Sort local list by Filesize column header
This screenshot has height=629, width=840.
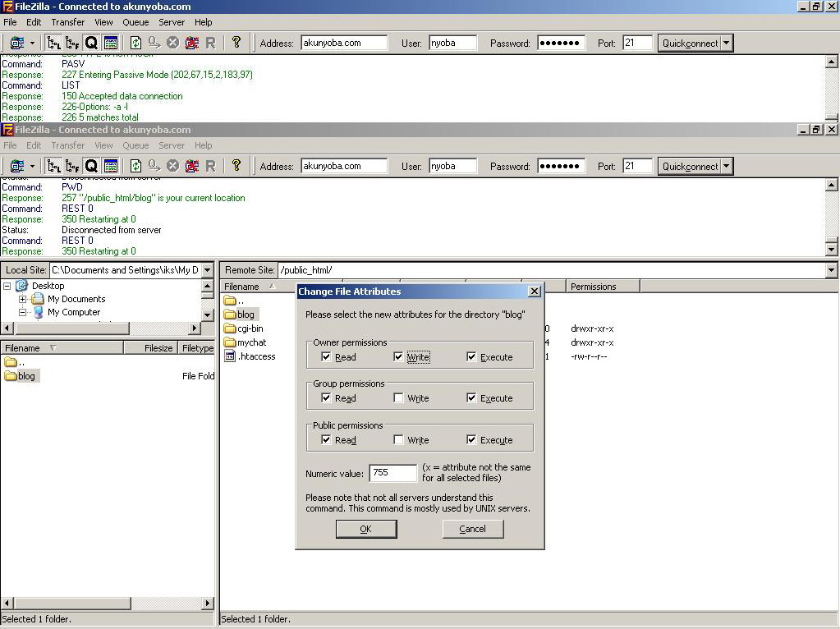tap(150, 347)
